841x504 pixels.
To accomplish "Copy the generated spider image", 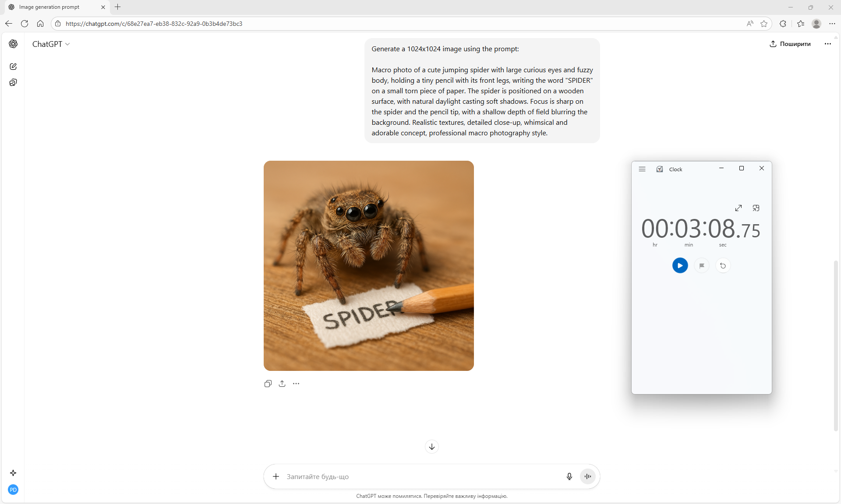I will point(268,384).
